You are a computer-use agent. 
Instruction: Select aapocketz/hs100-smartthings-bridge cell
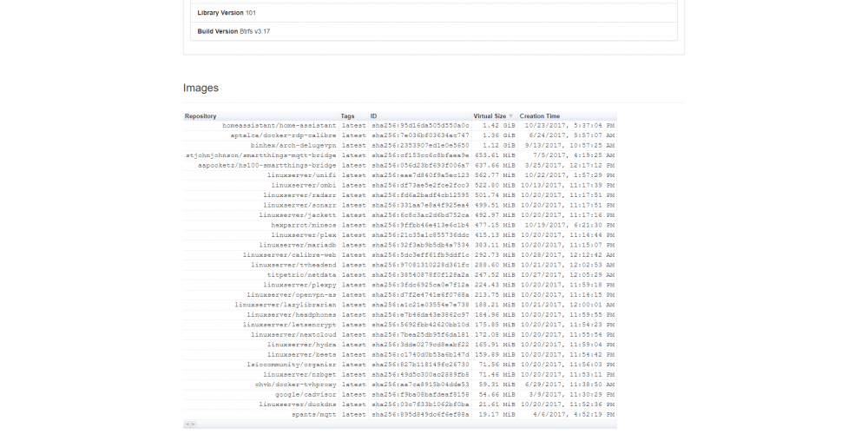[x=266, y=166]
